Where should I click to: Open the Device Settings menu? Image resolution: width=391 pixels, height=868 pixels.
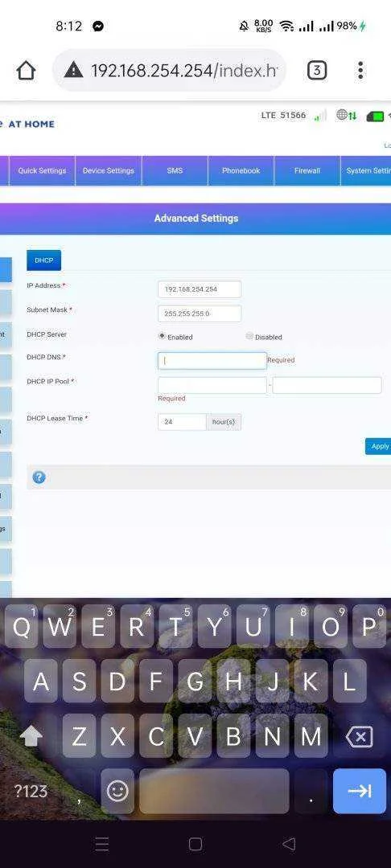coord(109,170)
